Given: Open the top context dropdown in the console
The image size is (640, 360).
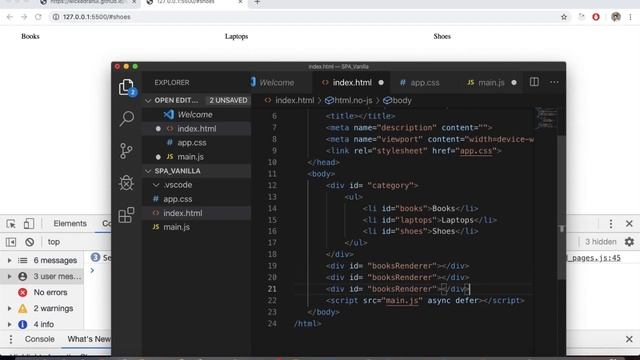Looking at the screenshot, I should click(x=54, y=242).
